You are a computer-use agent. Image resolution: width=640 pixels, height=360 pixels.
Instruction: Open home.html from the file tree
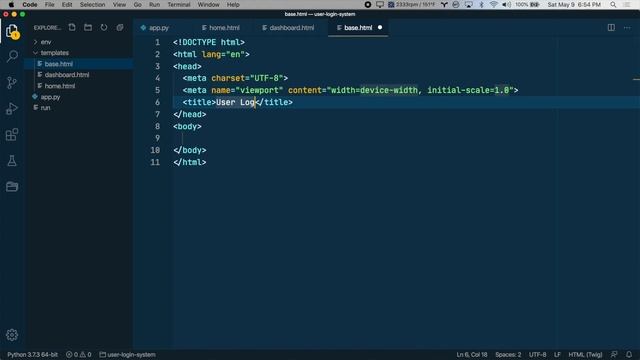pos(60,86)
